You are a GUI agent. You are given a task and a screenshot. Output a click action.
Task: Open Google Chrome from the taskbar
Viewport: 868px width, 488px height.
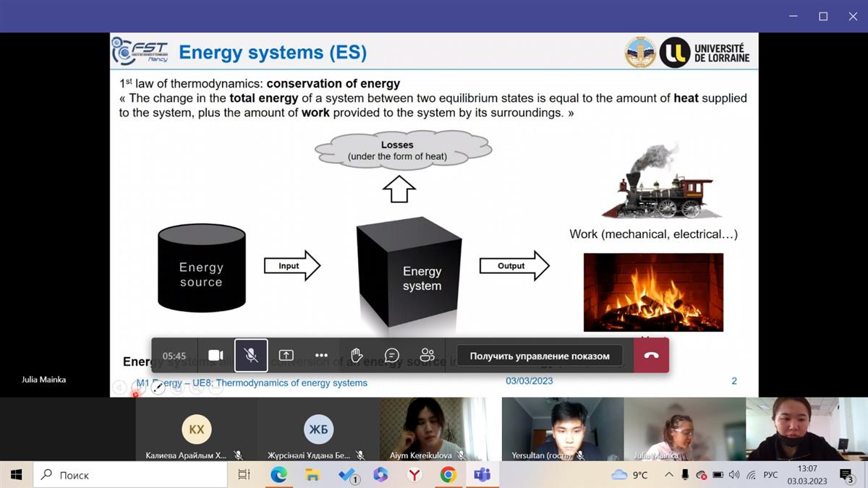tap(448, 475)
